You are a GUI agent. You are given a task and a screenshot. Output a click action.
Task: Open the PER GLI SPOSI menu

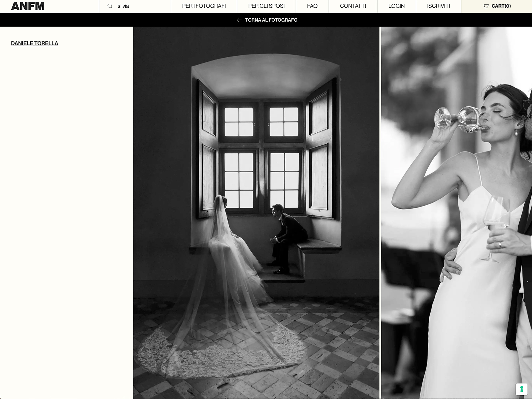(x=266, y=6)
